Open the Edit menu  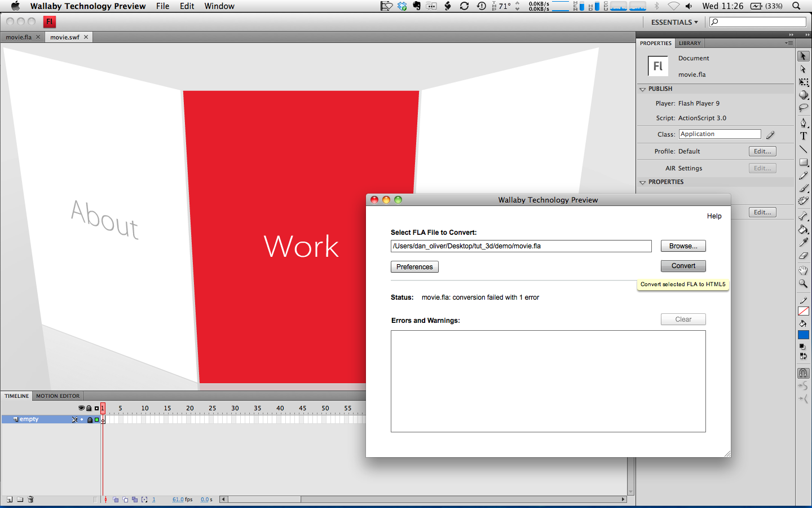187,6
